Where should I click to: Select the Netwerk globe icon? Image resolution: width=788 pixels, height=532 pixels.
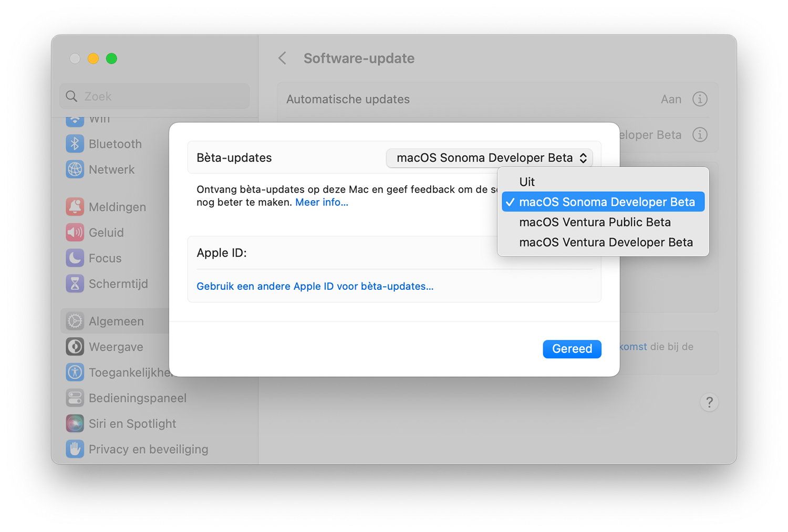75,169
